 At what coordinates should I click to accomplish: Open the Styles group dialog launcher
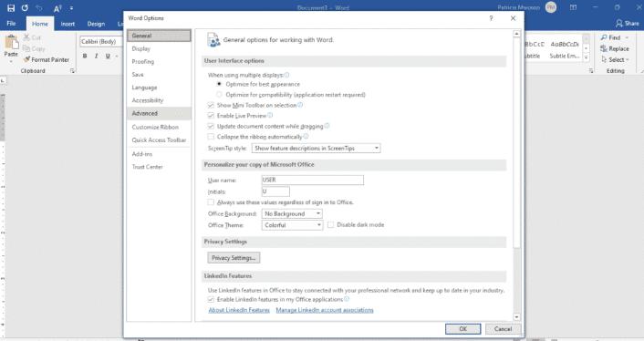pyautogui.click(x=591, y=70)
